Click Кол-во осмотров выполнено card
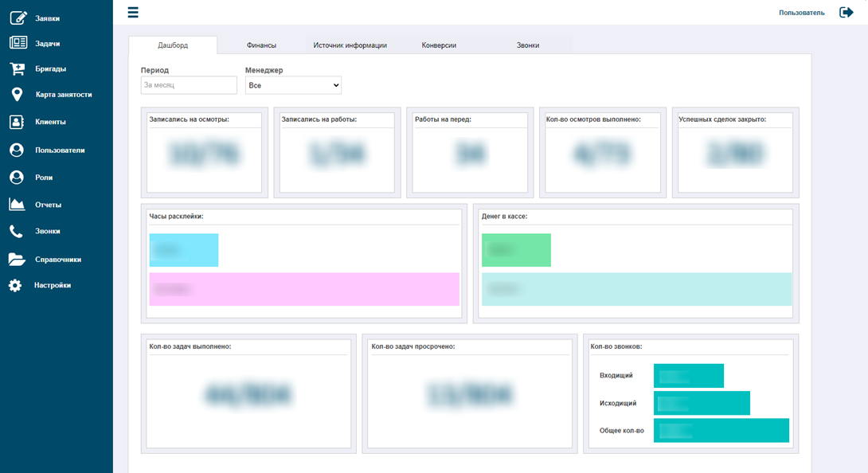868x473 pixels. [x=603, y=152]
